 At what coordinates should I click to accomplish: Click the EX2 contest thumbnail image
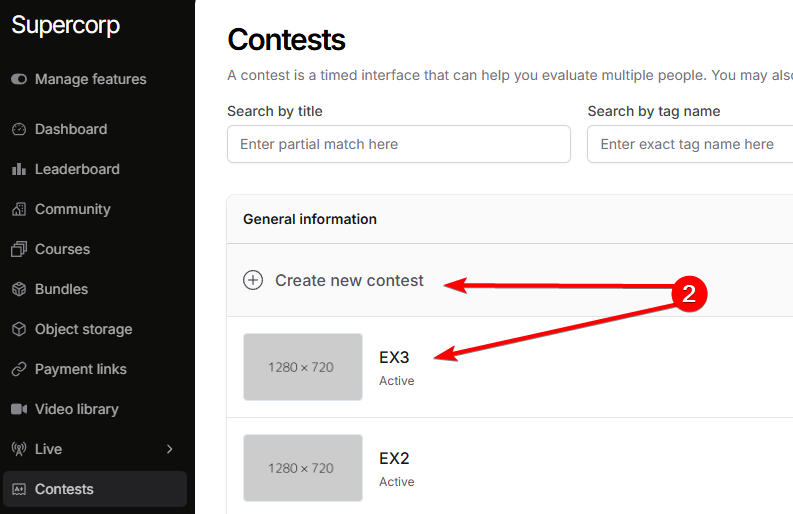pos(302,468)
